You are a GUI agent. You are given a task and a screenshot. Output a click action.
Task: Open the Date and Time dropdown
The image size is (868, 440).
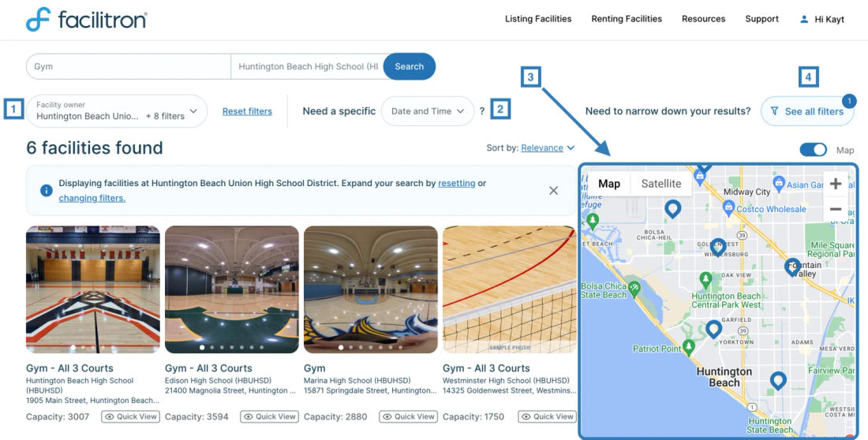[428, 111]
